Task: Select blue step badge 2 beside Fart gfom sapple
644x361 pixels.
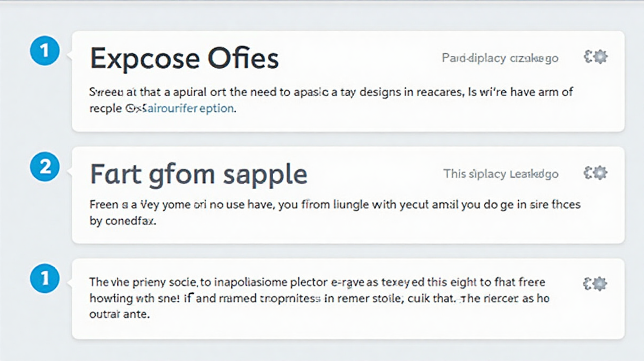Action: [x=45, y=167]
